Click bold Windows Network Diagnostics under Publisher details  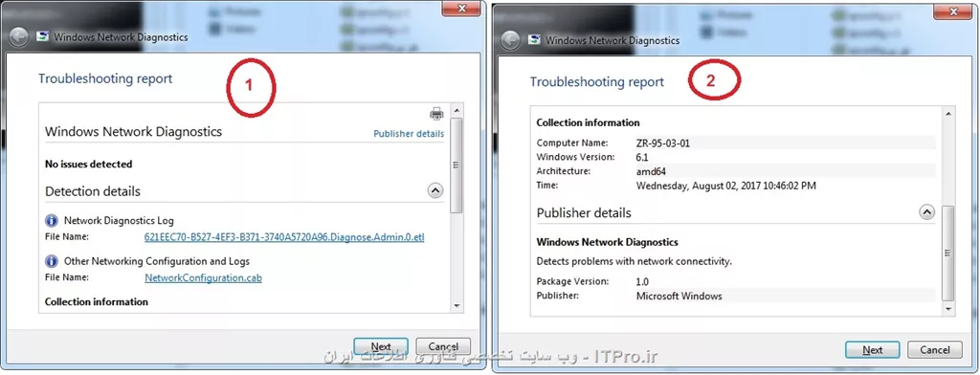[x=608, y=242]
